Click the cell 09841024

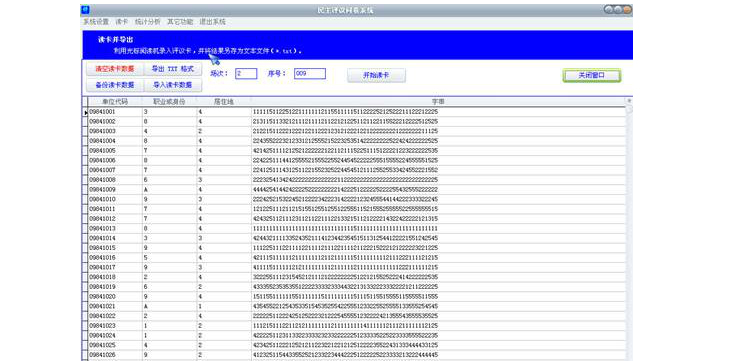115,336
